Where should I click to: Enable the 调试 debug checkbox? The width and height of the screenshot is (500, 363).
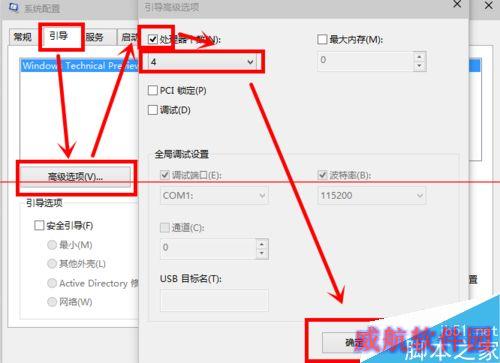coord(153,110)
